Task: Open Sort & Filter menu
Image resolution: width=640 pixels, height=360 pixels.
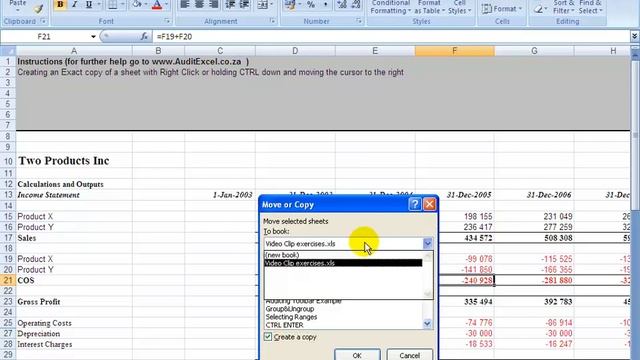Action: pos(563,7)
